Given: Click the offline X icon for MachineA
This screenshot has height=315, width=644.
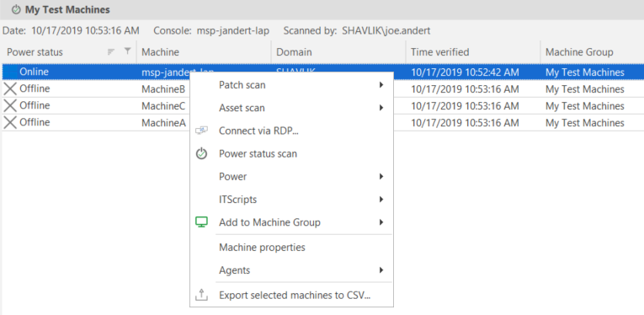Looking at the screenshot, I should [10, 122].
